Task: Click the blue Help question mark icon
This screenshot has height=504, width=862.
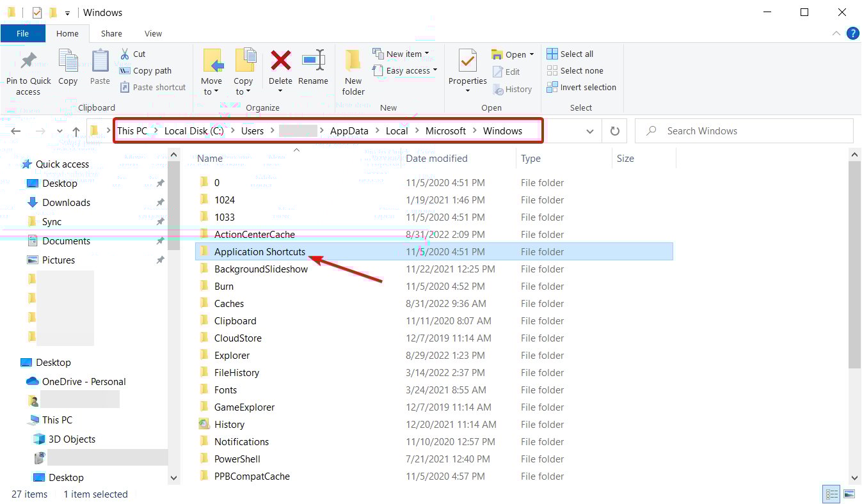Action: point(852,33)
